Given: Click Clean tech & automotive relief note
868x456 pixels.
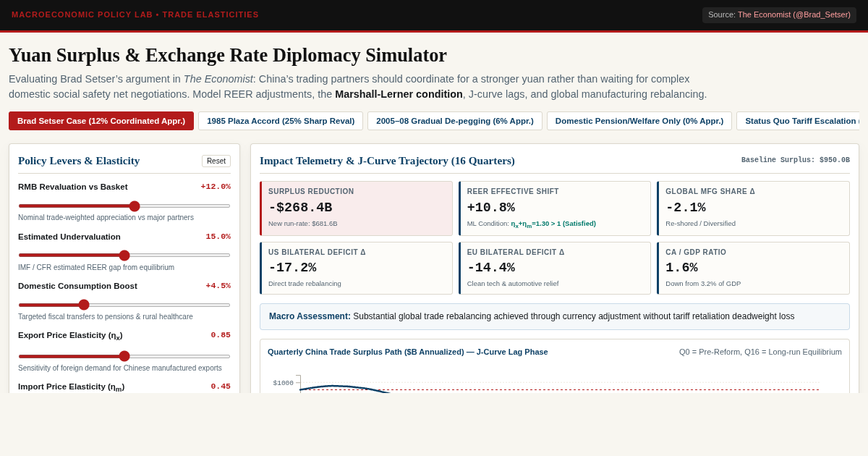Looking at the screenshot, I should pos(513,284).
